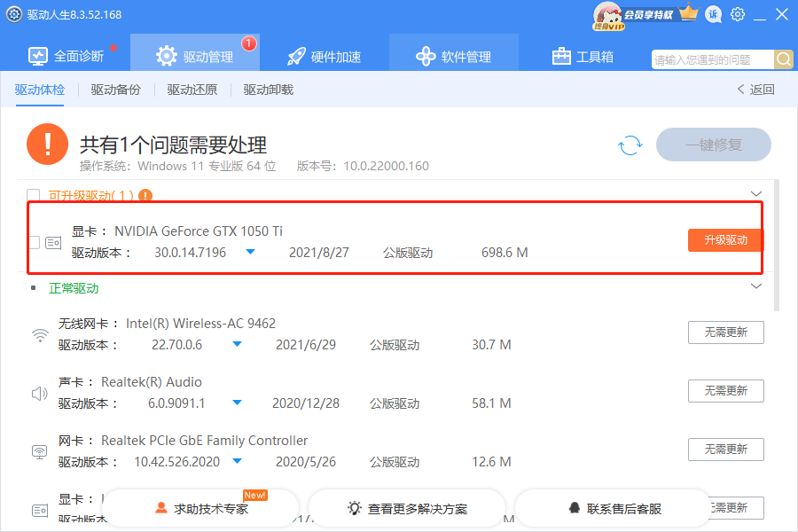
Task: Open the settings gear in title bar
Action: coord(738,14)
